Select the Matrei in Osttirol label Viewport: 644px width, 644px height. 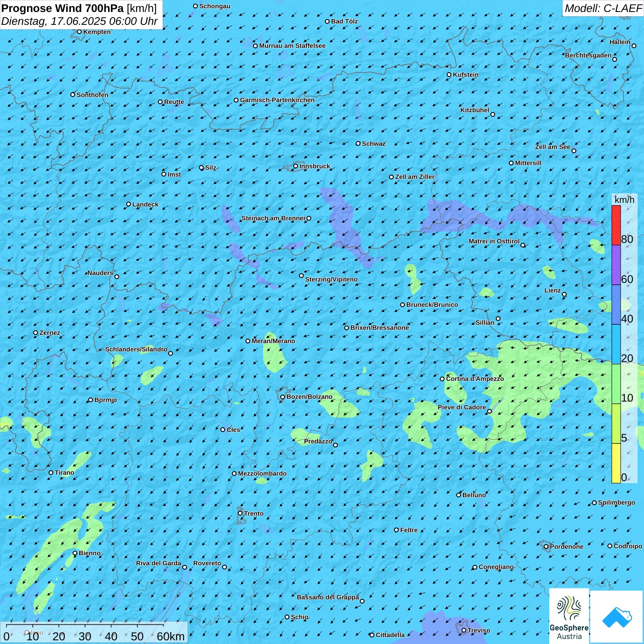tap(494, 241)
